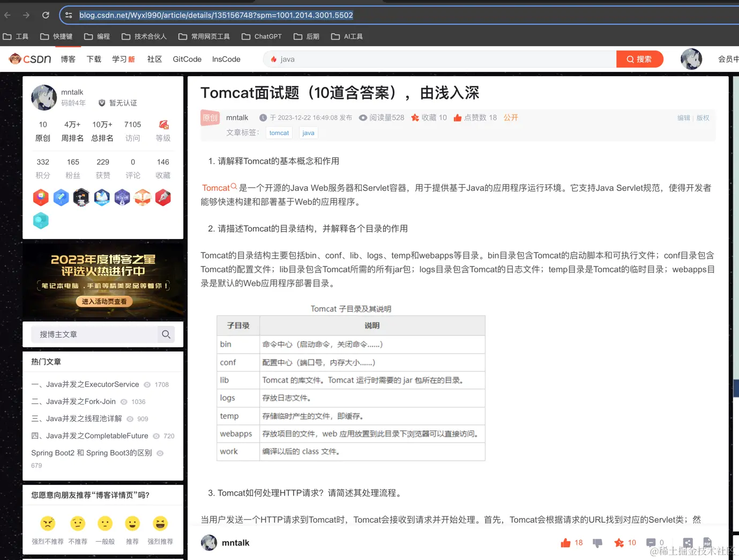Open comments via the comment bubble icon
The height and width of the screenshot is (560, 739).
[651, 542]
